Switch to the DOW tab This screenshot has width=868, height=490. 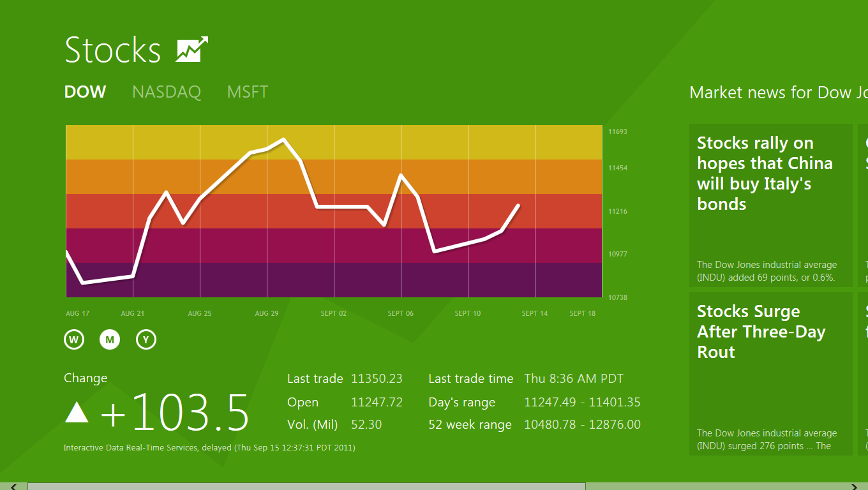85,92
